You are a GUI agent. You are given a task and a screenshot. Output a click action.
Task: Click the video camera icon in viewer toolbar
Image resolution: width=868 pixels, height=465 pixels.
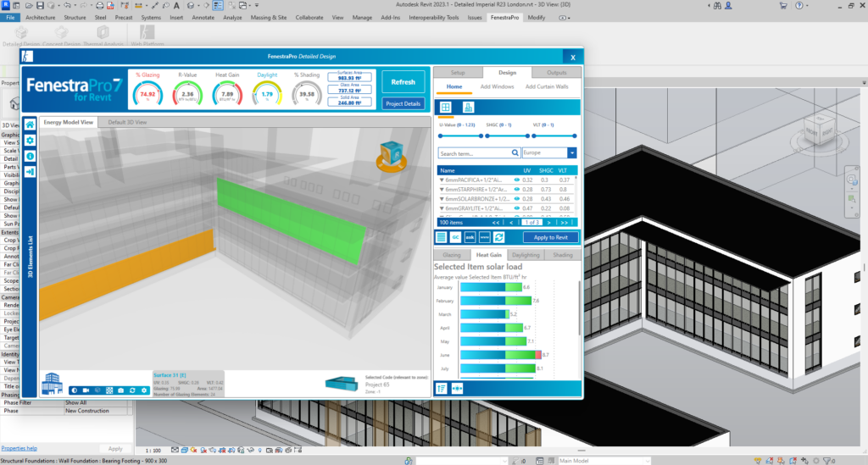86,390
